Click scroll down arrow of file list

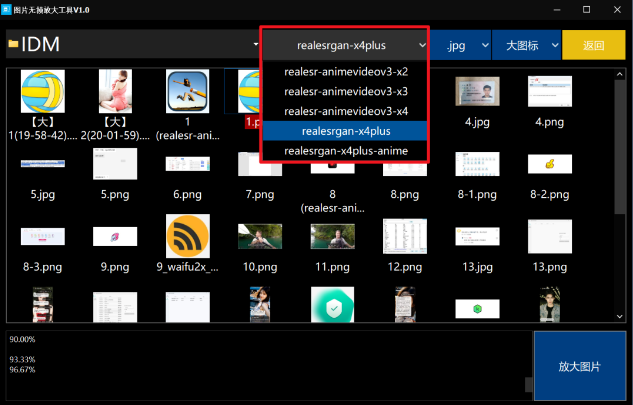[x=620, y=317]
